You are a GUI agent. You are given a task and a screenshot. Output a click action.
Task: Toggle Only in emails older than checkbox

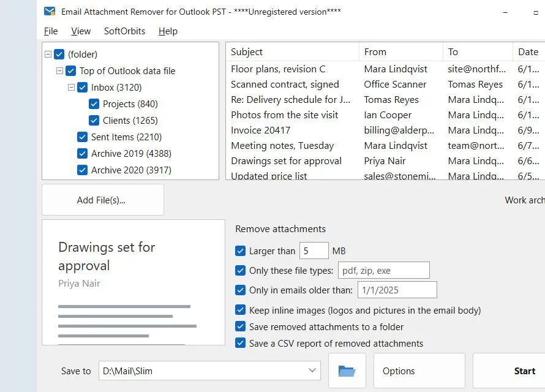point(240,290)
